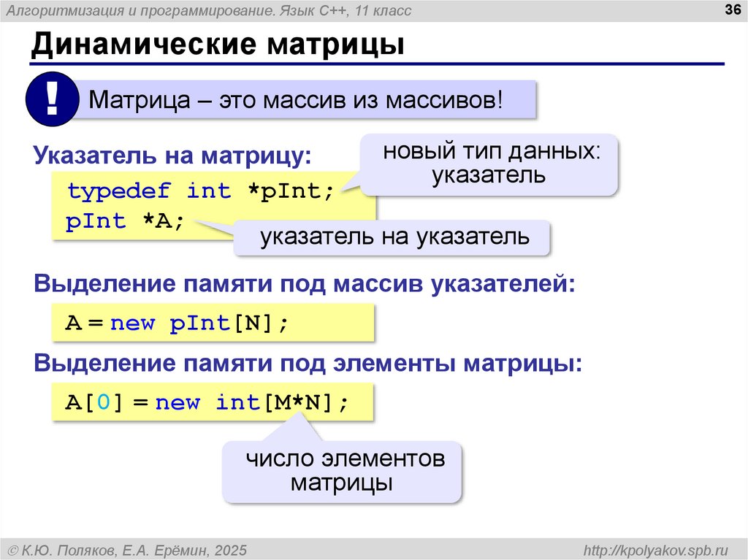Select the "A[0] = new int[M*N];" code box

(213, 402)
